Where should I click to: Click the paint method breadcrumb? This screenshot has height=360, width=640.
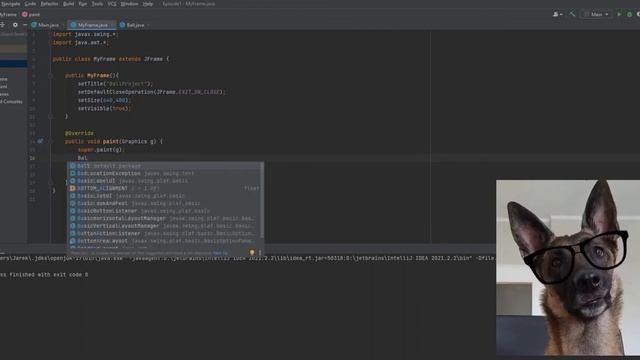pyautogui.click(x=31, y=14)
